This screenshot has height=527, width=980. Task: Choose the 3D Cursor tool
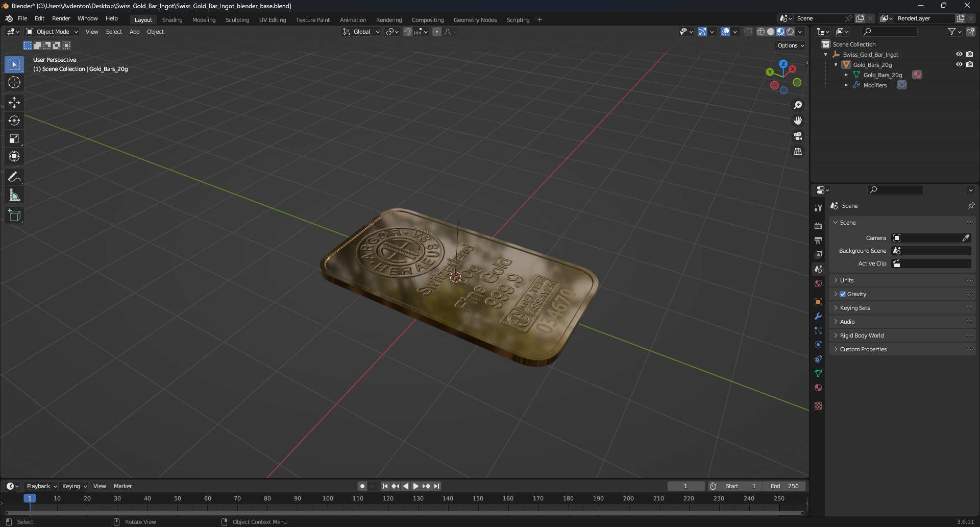(x=14, y=82)
